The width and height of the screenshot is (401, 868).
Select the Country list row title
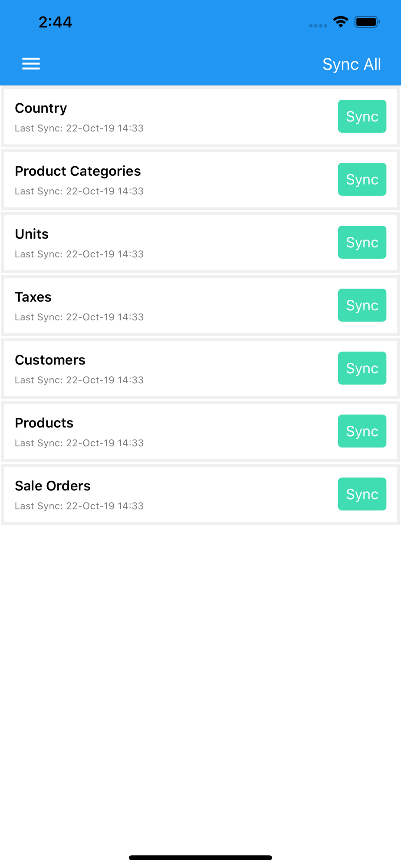tap(41, 108)
